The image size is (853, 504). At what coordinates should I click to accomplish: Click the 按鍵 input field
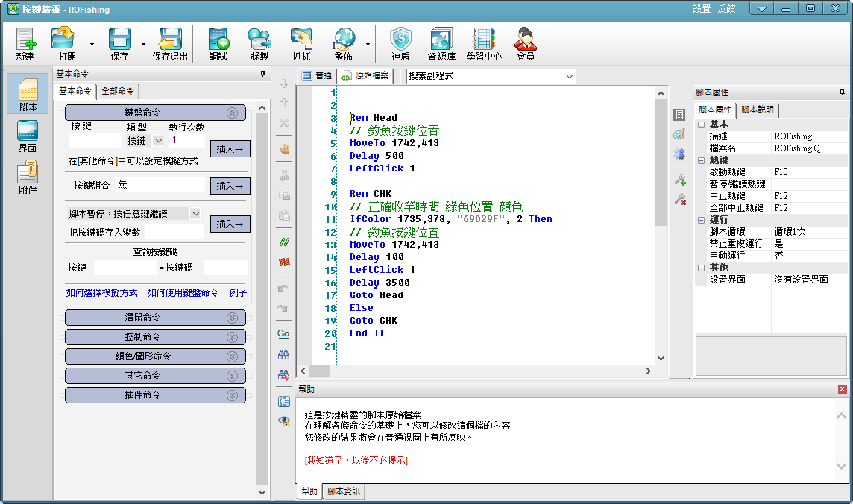pos(94,140)
